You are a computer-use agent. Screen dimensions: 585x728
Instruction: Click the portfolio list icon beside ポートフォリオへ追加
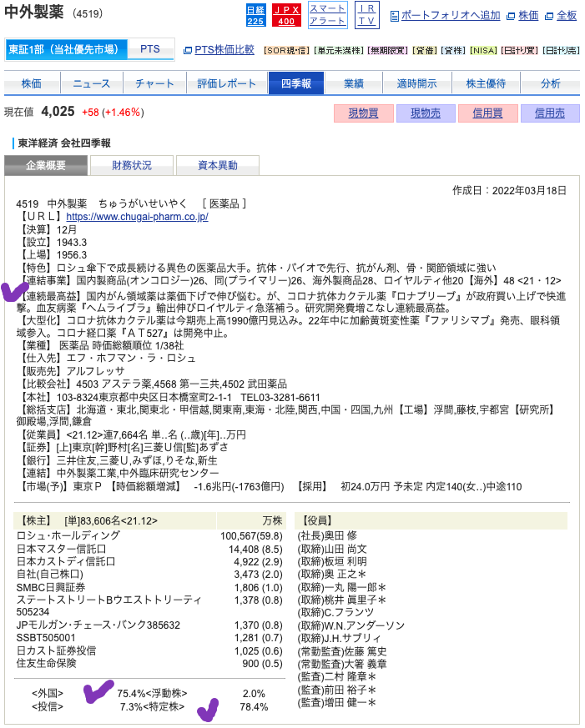point(395,16)
